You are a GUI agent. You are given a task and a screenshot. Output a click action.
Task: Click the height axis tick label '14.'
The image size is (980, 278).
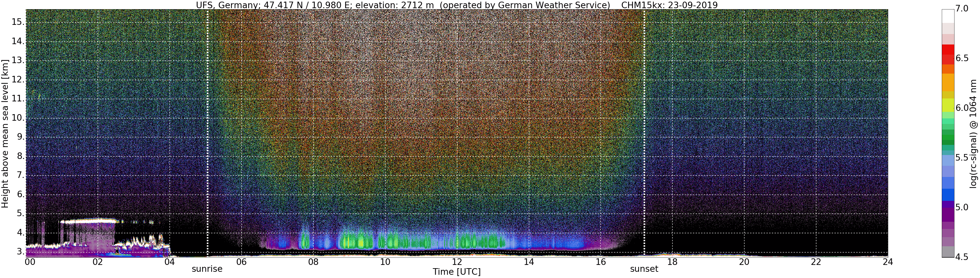18,42
